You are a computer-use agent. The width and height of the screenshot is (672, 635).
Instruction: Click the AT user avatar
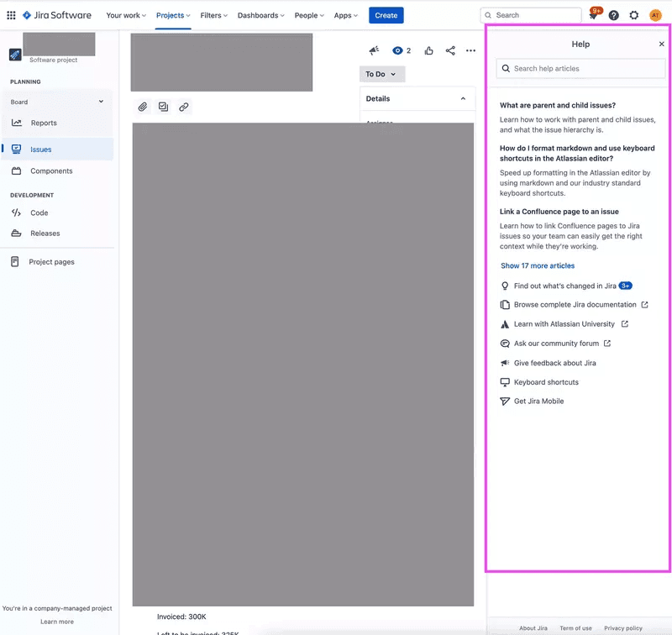(x=654, y=14)
